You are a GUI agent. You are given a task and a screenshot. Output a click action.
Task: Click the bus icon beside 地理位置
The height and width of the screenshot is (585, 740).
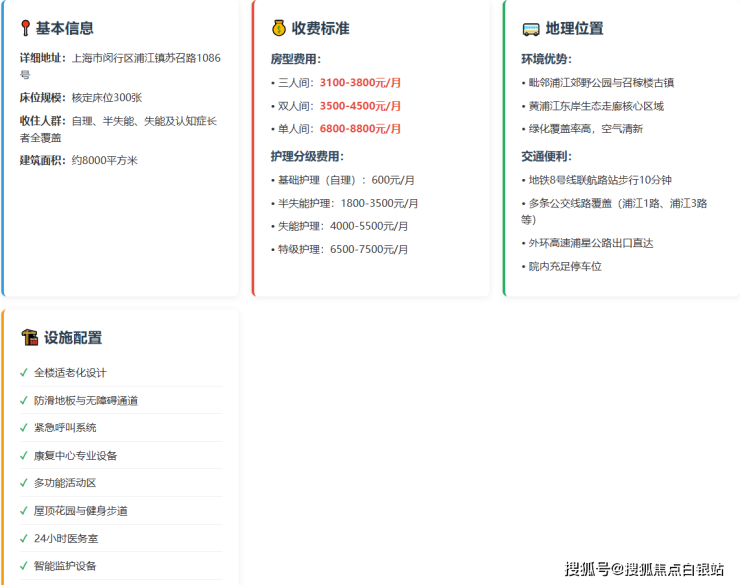tap(530, 28)
